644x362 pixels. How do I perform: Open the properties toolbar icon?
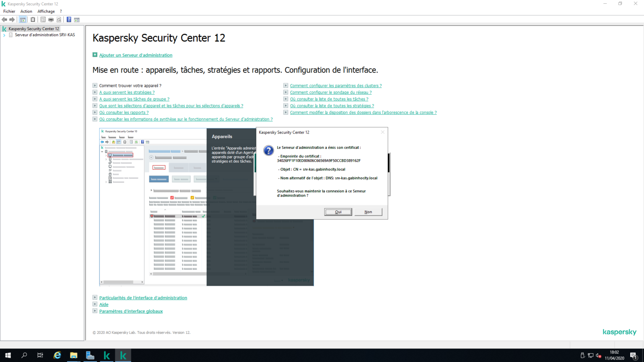[x=43, y=19]
